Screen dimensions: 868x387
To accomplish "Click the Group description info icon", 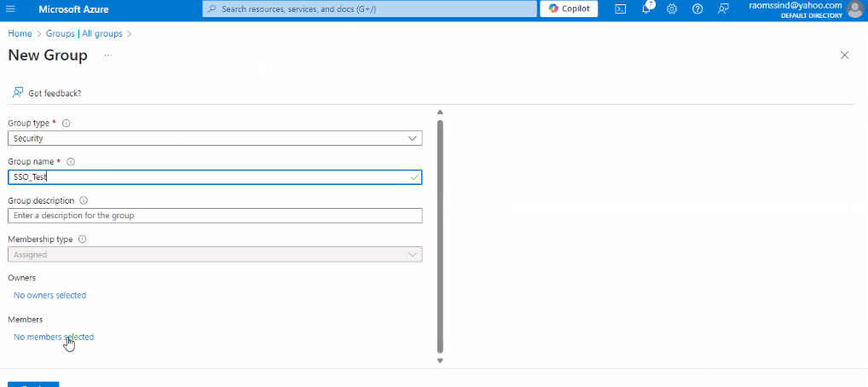I will click(x=84, y=200).
